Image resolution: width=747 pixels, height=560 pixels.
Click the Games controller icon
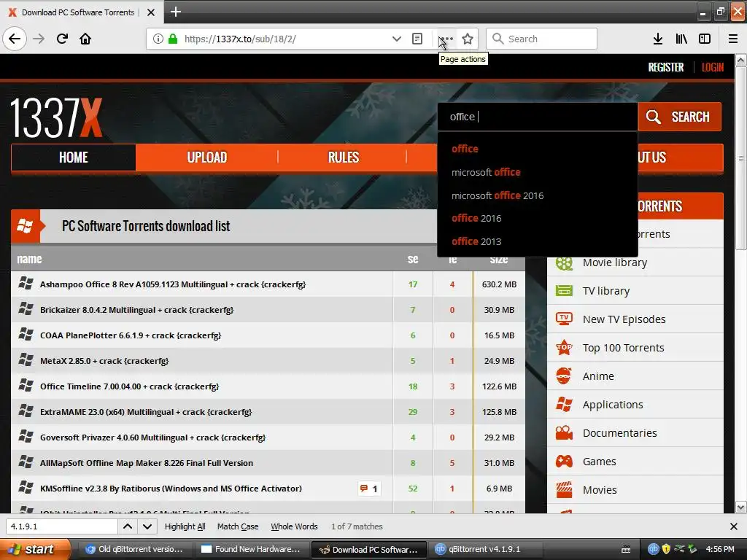(x=564, y=462)
